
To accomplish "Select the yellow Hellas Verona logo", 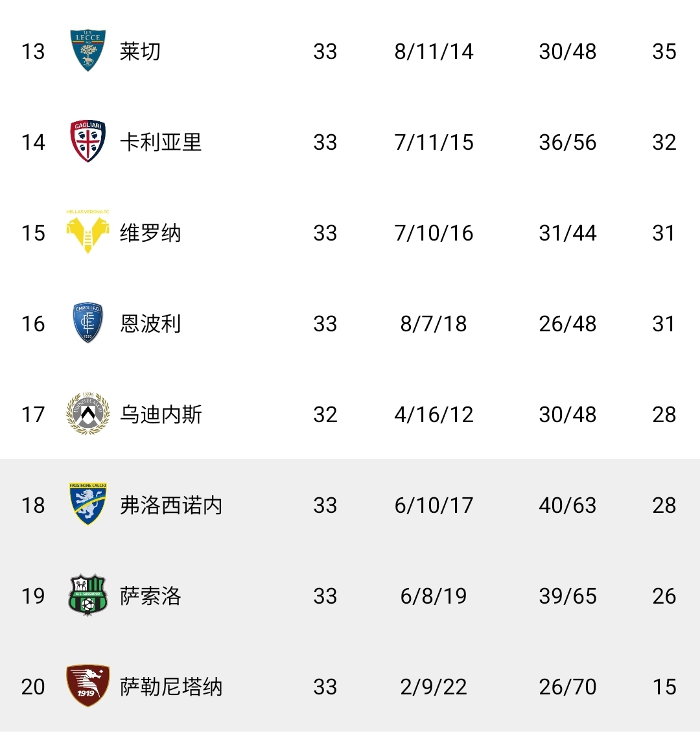I will click(x=87, y=232).
